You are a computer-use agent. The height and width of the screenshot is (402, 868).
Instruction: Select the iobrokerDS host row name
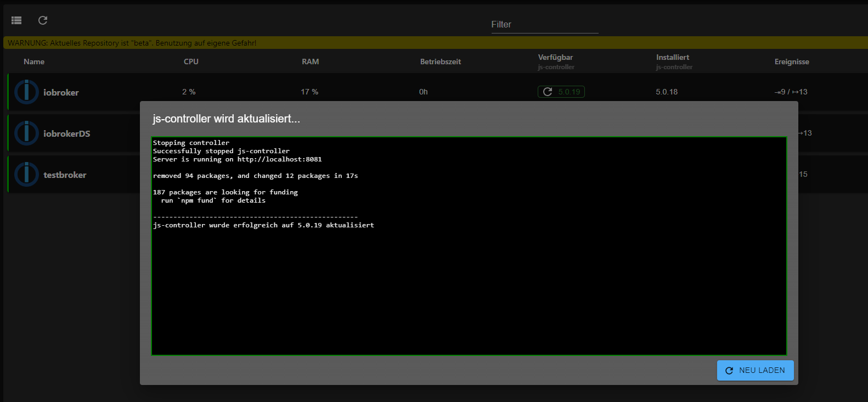pos(67,133)
